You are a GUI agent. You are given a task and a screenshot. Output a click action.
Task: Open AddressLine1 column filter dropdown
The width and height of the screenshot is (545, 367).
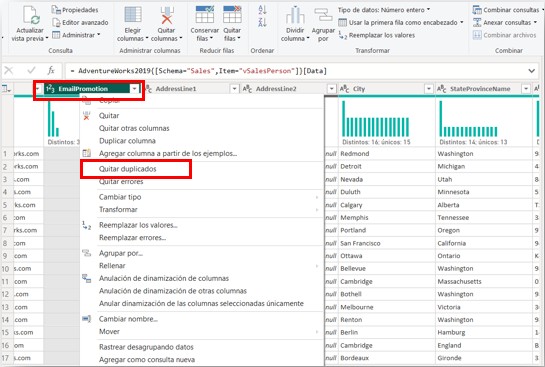click(x=234, y=89)
